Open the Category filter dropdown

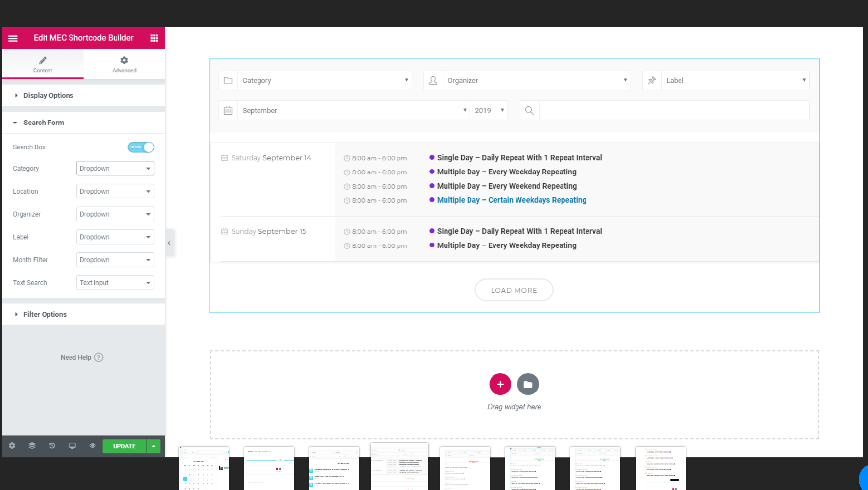[x=115, y=168]
